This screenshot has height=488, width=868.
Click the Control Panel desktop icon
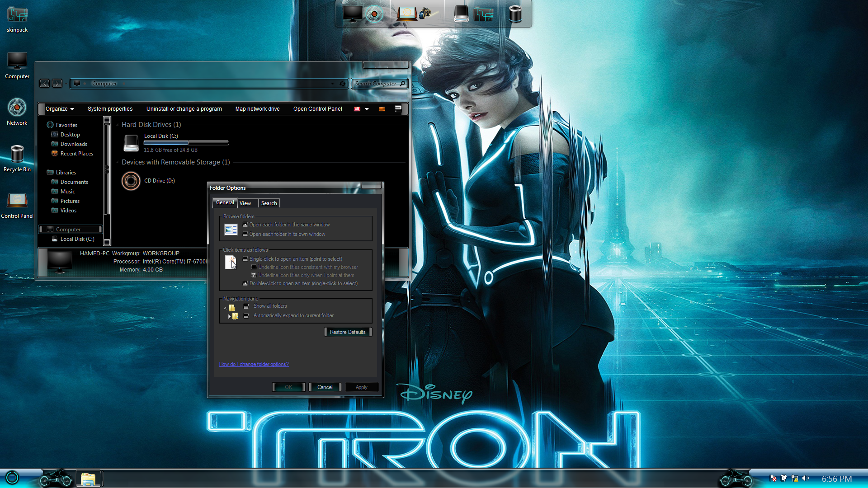(x=17, y=201)
